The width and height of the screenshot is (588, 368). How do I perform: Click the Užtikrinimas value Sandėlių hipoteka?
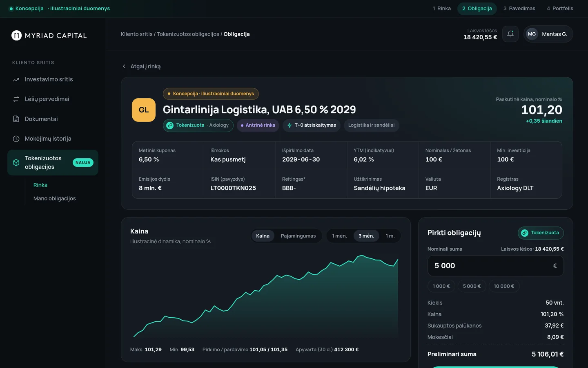point(379,188)
